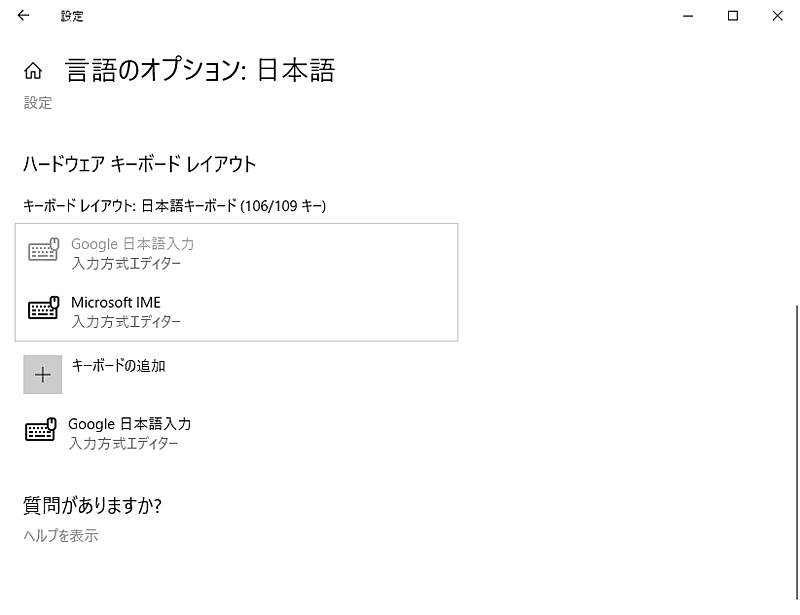Open キーボードの追加 to add a keyboard
The image size is (800, 615).
116,365
